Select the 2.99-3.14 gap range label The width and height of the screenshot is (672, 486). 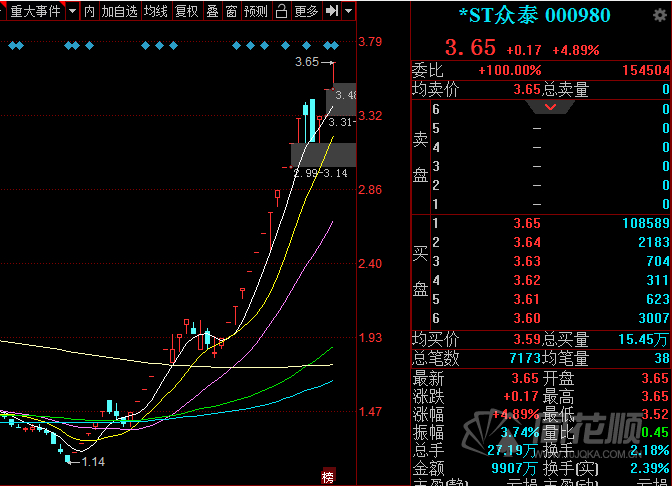(x=320, y=174)
